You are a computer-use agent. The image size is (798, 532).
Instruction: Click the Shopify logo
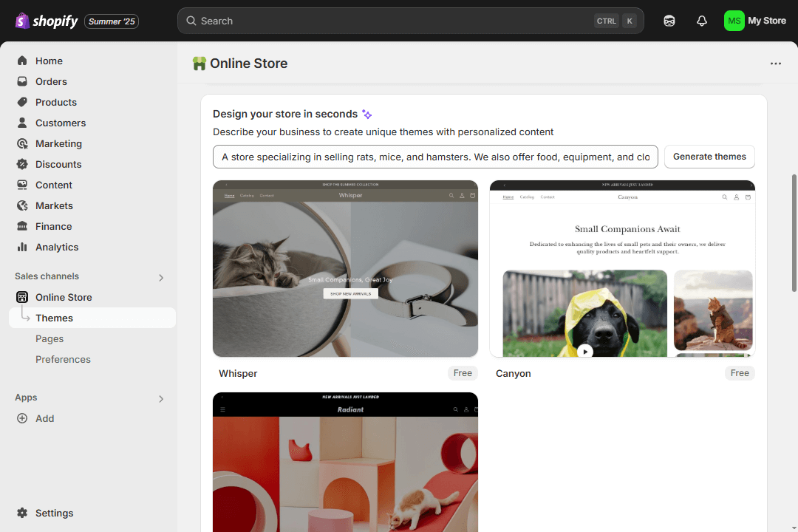pos(47,21)
